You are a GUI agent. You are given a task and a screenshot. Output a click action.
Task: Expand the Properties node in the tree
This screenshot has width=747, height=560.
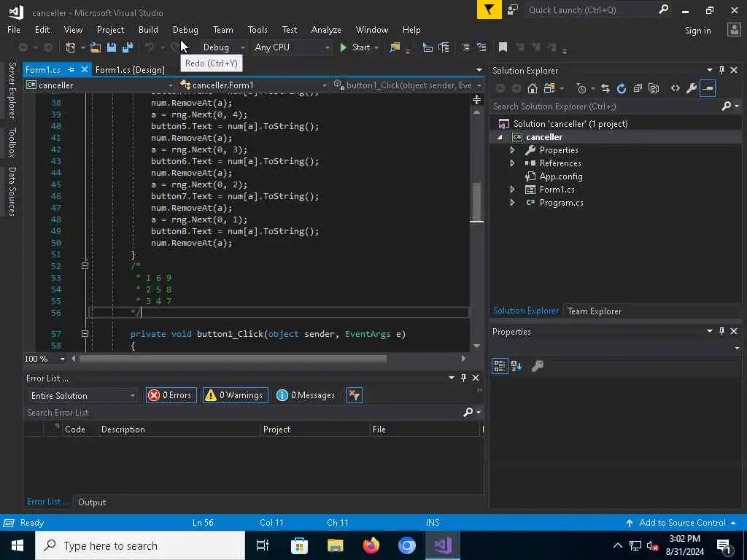pos(513,150)
